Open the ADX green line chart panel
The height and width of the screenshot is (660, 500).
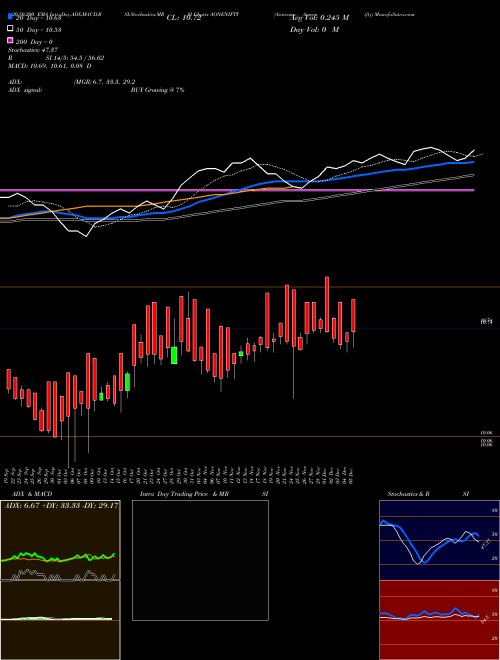pyautogui.click(x=60, y=540)
